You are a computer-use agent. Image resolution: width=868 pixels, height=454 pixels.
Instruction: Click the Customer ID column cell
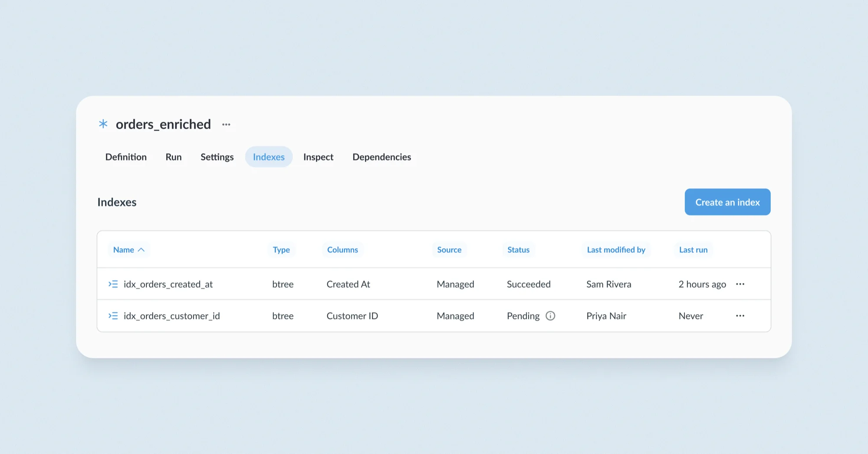click(x=352, y=316)
